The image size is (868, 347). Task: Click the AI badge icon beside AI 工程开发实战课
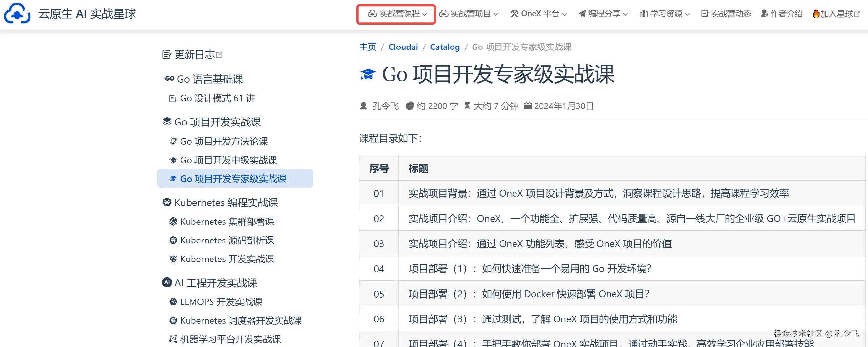[167, 282]
